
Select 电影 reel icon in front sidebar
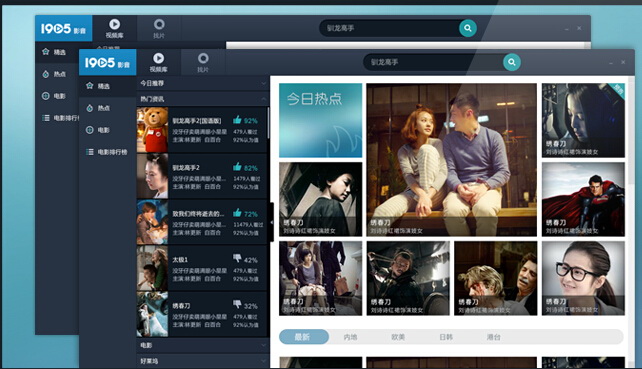90,130
